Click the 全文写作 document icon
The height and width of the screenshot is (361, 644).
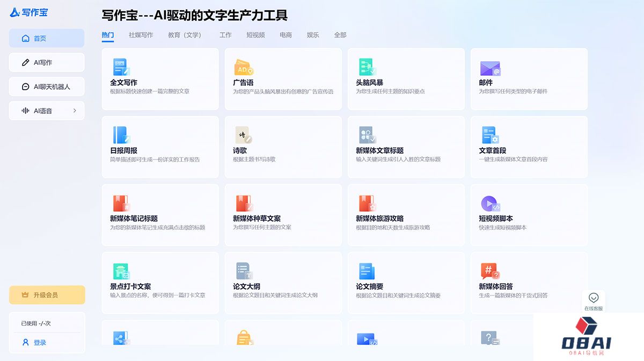tap(121, 67)
